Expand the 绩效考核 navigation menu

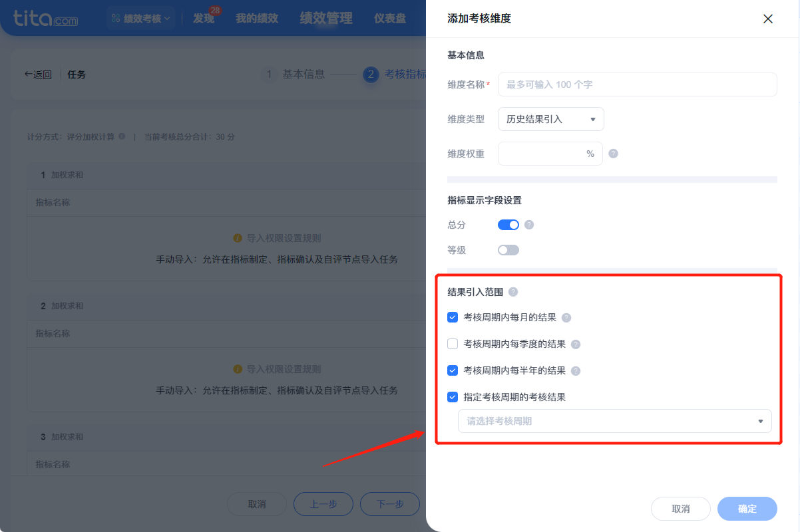[140, 18]
